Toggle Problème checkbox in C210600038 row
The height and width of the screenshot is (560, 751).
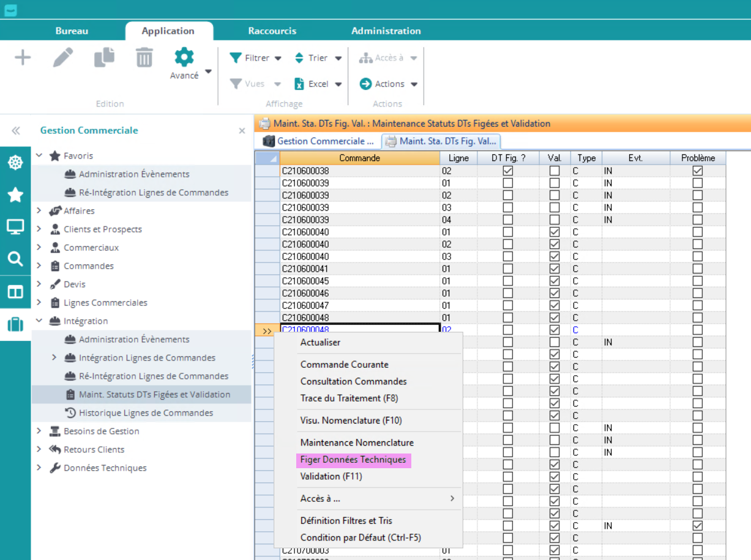[x=697, y=171]
